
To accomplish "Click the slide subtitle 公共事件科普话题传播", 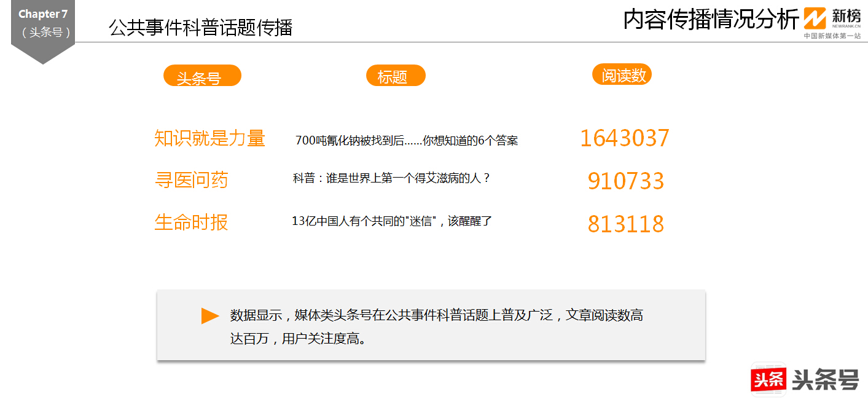I will [x=200, y=28].
